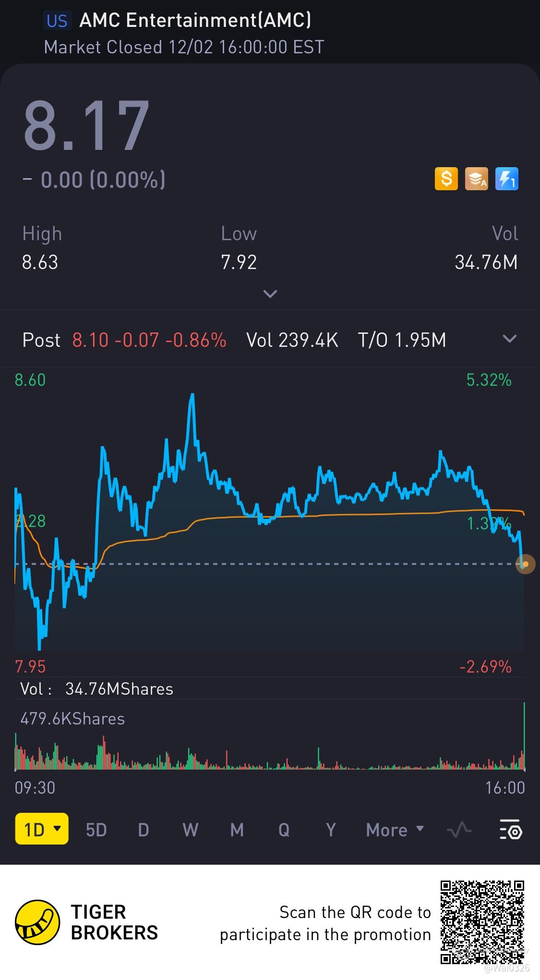This screenshot has height=980, width=540.
Task: Switch to the D daily chart tab
Action: (143, 830)
